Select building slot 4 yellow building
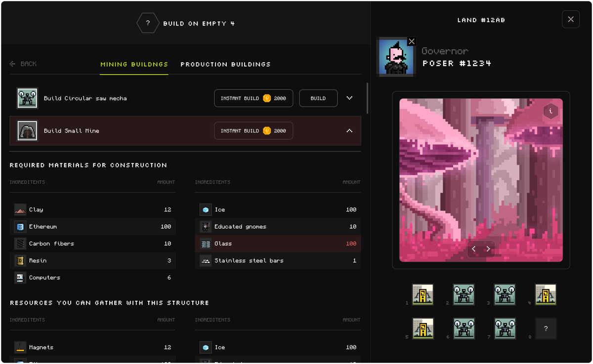593x364 pixels. coord(546,295)
